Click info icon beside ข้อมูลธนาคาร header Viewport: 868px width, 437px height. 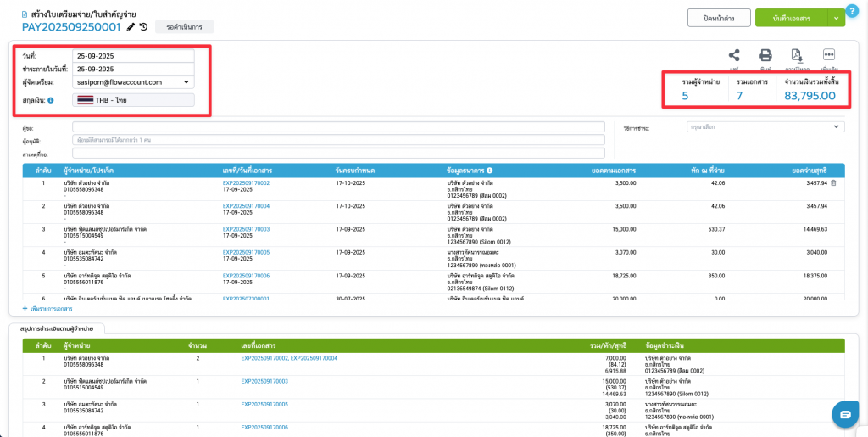coord(490,171)
